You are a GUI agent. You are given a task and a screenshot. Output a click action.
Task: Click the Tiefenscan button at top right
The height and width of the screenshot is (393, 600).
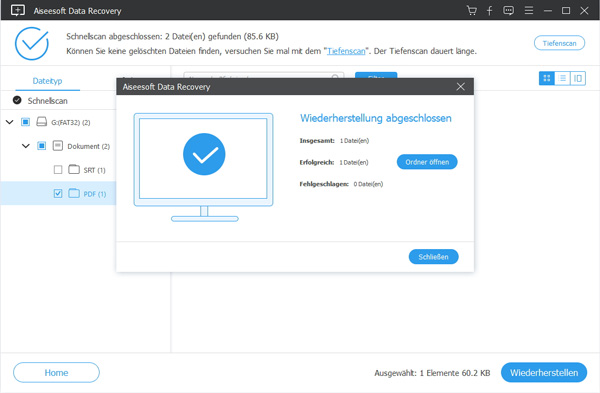pyautogui.click(x=559, y=43)
